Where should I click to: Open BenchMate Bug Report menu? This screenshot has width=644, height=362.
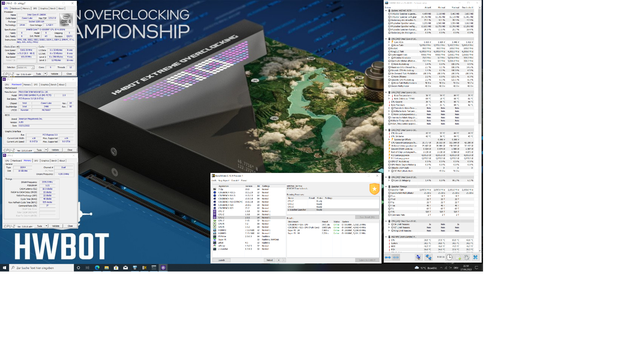coord(224,180)
